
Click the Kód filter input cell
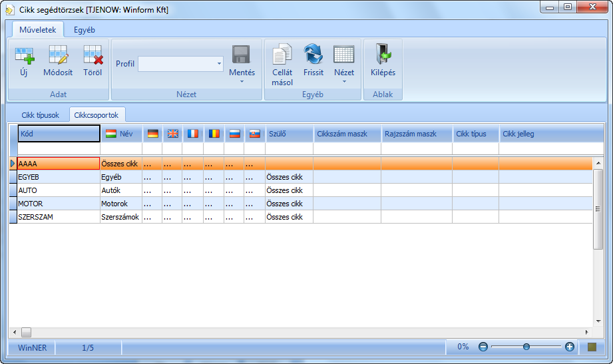pos(59,149)
